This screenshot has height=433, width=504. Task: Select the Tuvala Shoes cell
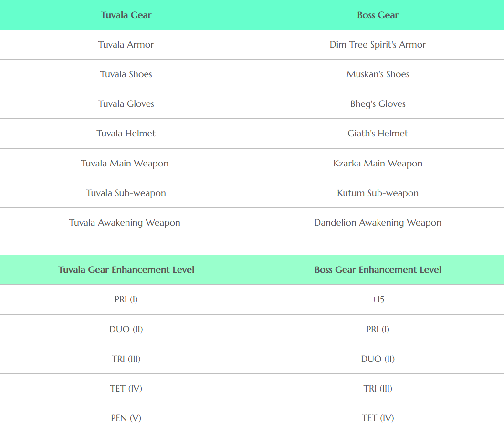[x=126, y=74]
